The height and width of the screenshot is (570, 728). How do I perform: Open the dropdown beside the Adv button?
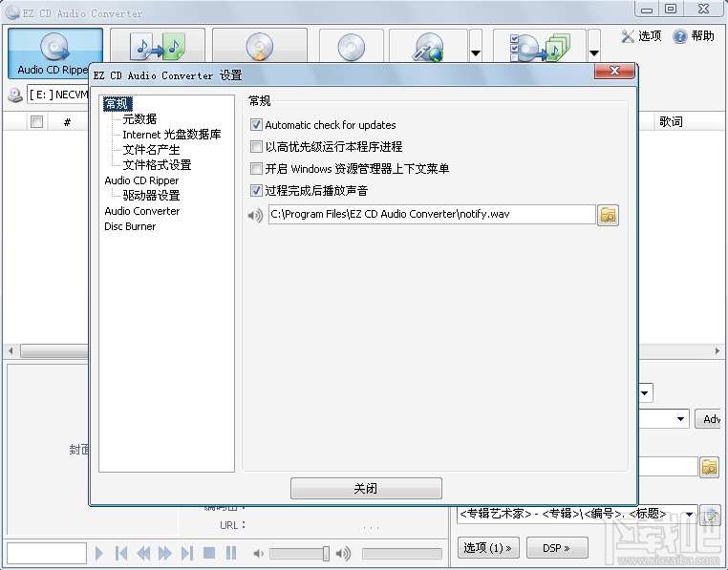[x=680, y=419]
